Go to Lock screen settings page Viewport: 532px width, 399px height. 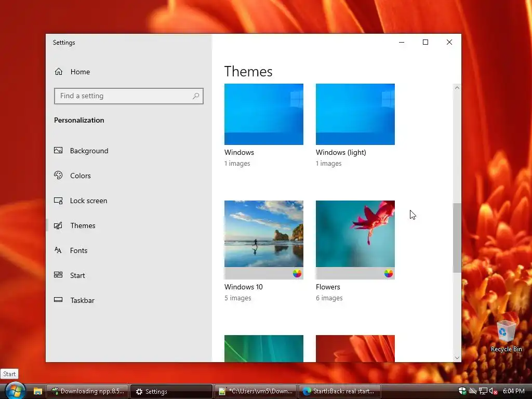129,201
